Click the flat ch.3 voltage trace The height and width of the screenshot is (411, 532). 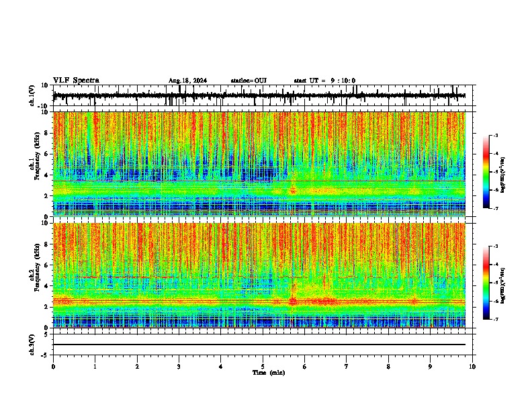[x=259, y=345]
